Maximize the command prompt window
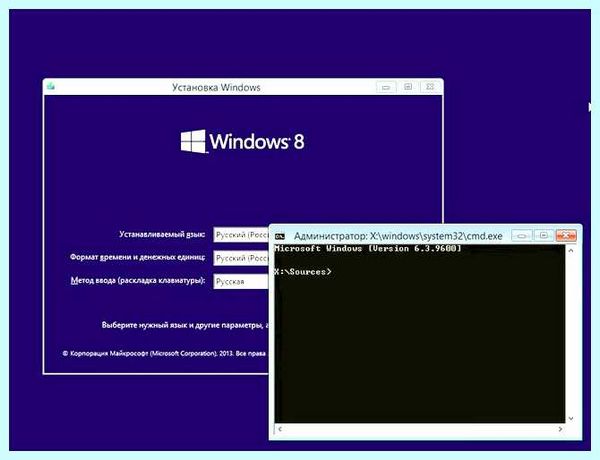This screenshot has height=460, width=600. (x=543, y=235)
